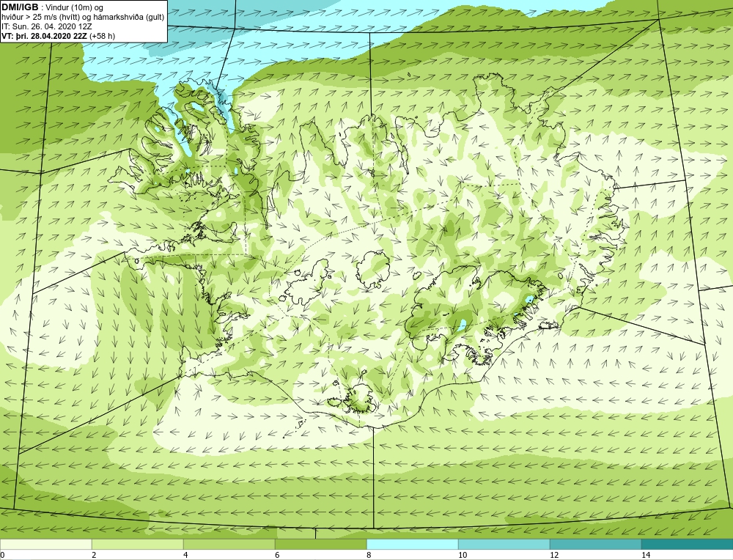
Task: Click the legend scale label 6
Action: click(x=277, y=555)
